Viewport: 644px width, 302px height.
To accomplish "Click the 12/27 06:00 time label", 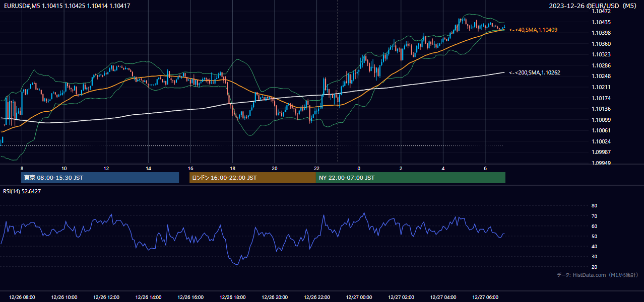I will tap(485, 297).
